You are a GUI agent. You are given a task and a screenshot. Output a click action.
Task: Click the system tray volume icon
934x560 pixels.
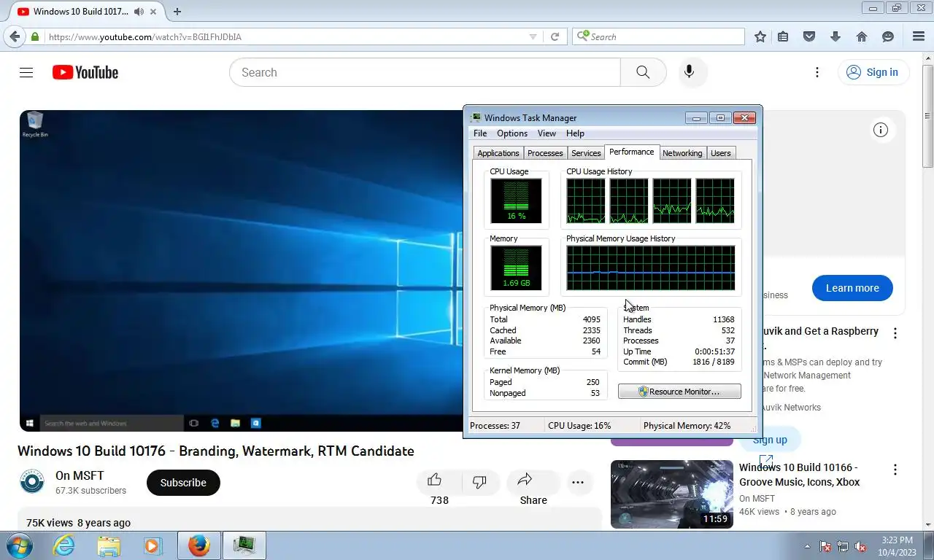860,546
